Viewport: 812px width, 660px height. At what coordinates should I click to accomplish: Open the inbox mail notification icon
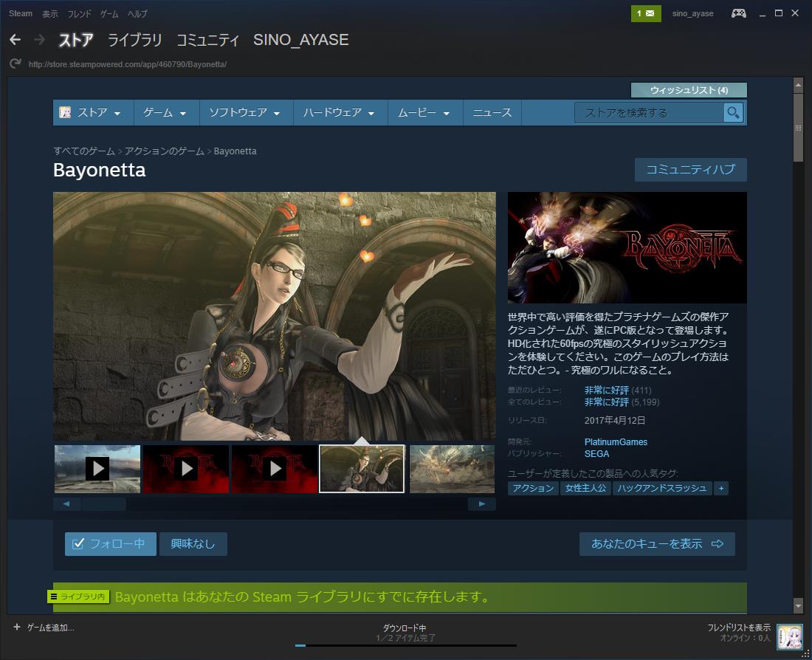646,13
